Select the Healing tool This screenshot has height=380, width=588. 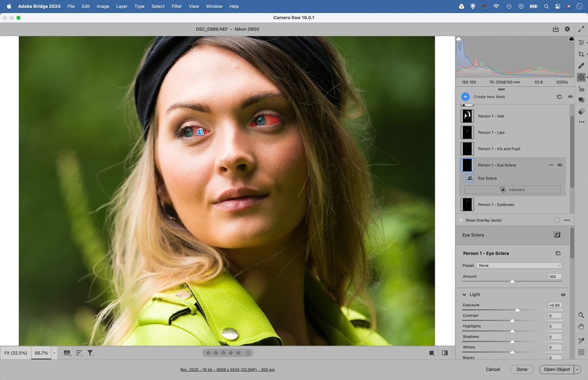tap(581, 64)
